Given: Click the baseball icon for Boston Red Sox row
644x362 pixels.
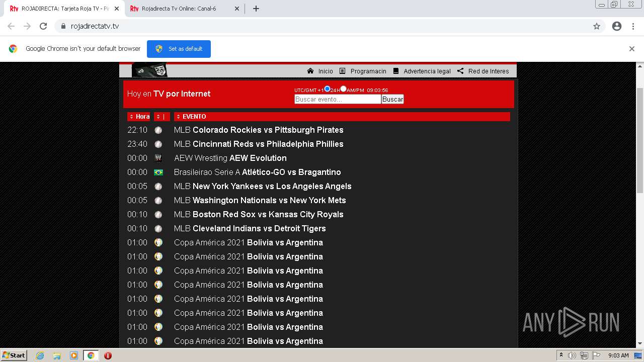Looking at the screenshot, I should pyautogui.click(x=158, y=214).
